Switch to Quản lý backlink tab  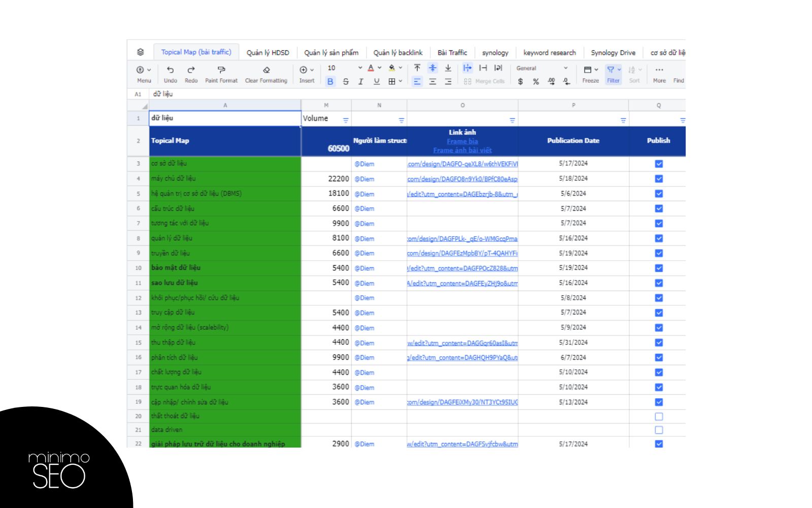point(398,52)
